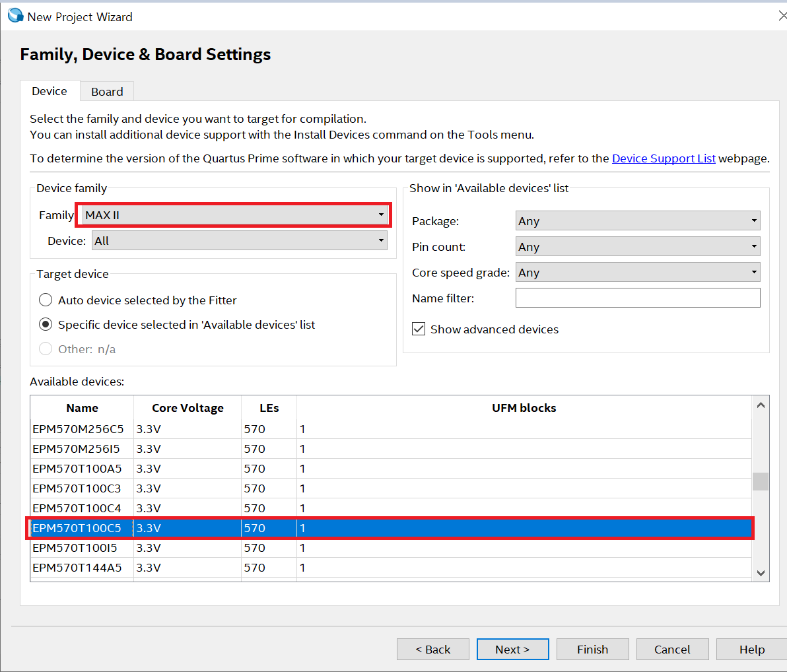Select device EPM570T100I5 row
The width and height of the screenshot is (787, 672).
pyautogui.click(x=391, y=548)
